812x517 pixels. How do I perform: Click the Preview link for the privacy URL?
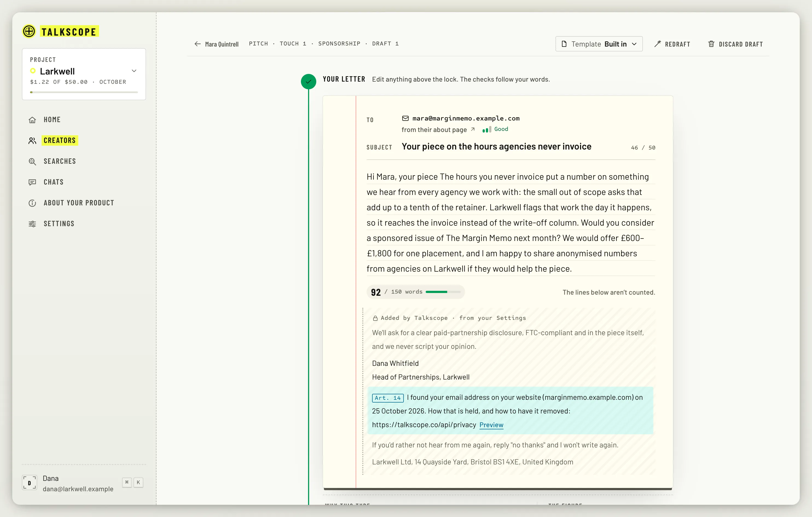491,425
